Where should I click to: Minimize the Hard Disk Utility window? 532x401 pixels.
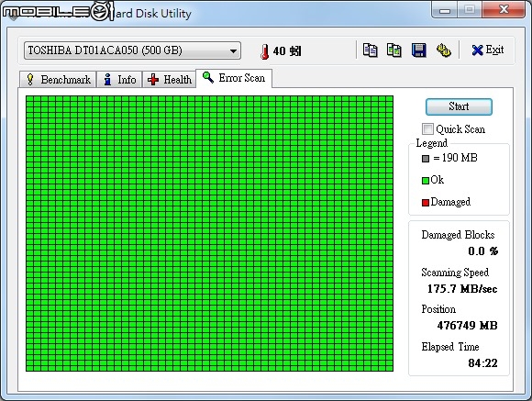pos(445,9)
